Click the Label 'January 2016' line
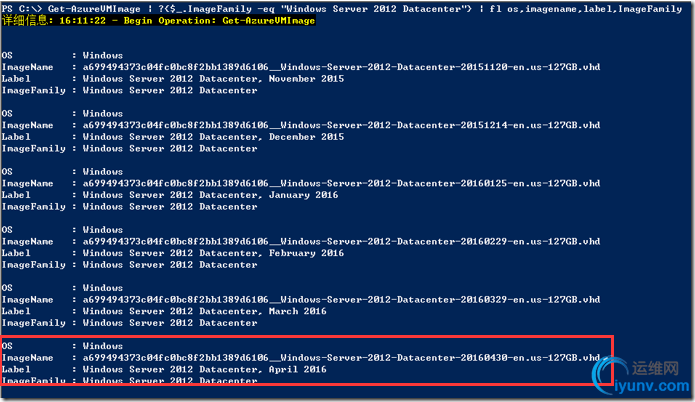This screenshot has height=402, width=695. [x=170, y=195]
